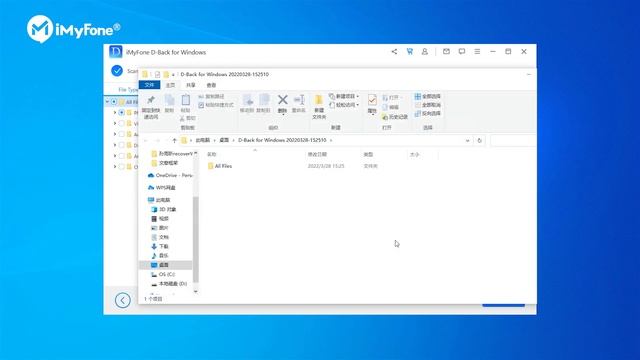Open the New item (新建项目) dropdown
The height and width of the screenshot is (360, 640).
click(344, 97)
